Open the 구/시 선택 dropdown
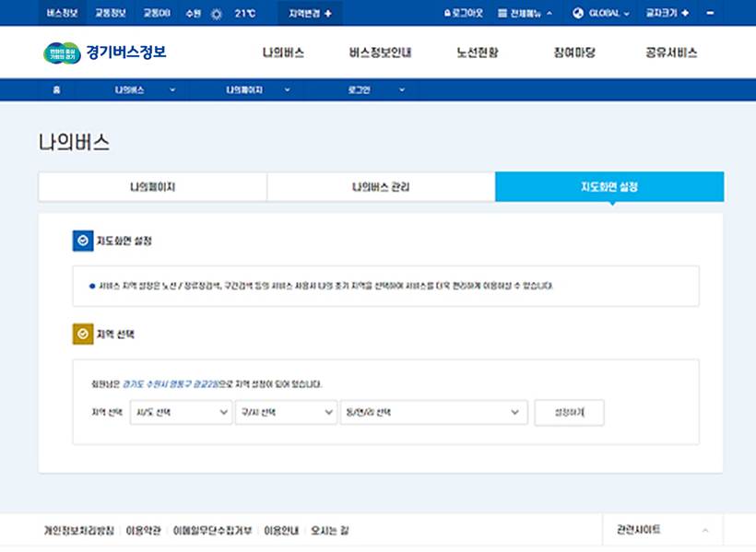756x552 pixels. pos(286,413)
